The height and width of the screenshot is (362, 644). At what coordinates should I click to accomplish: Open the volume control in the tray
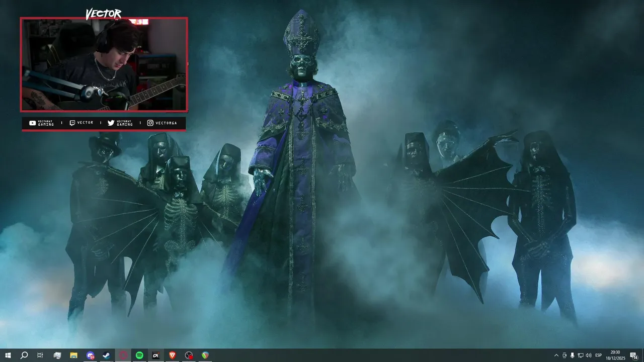588,355
